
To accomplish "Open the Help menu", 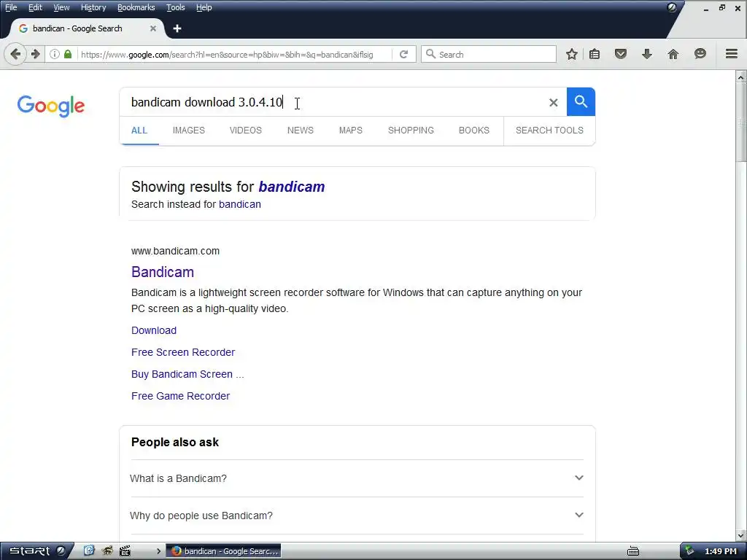I will coord(204,7).
